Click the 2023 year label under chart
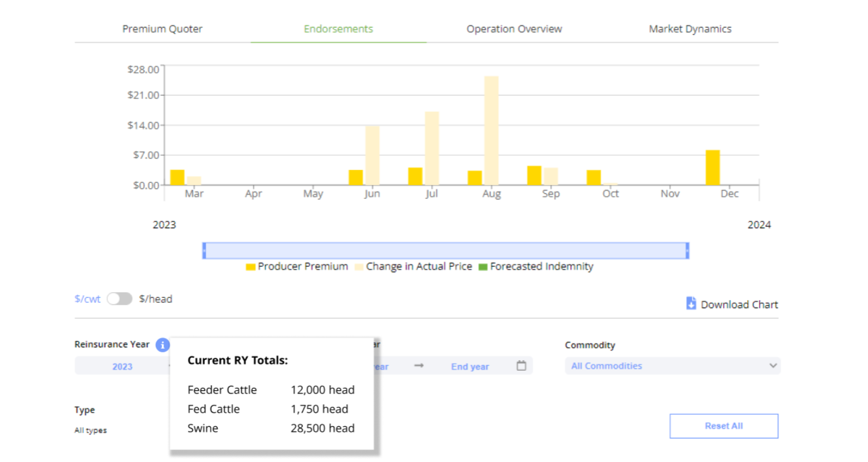The width and height of the screenshot is (868, 462). [x=164, y=225]
